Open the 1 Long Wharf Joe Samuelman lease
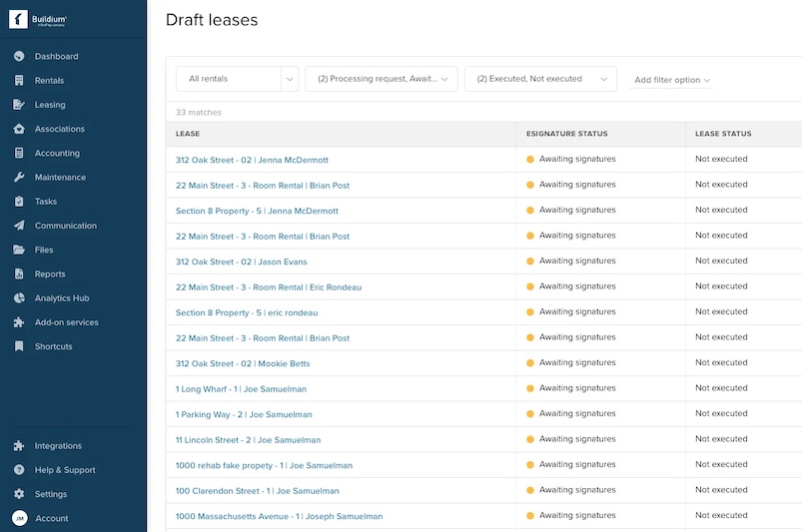Viewport: 802px width, 532px height. click(241, 389)
